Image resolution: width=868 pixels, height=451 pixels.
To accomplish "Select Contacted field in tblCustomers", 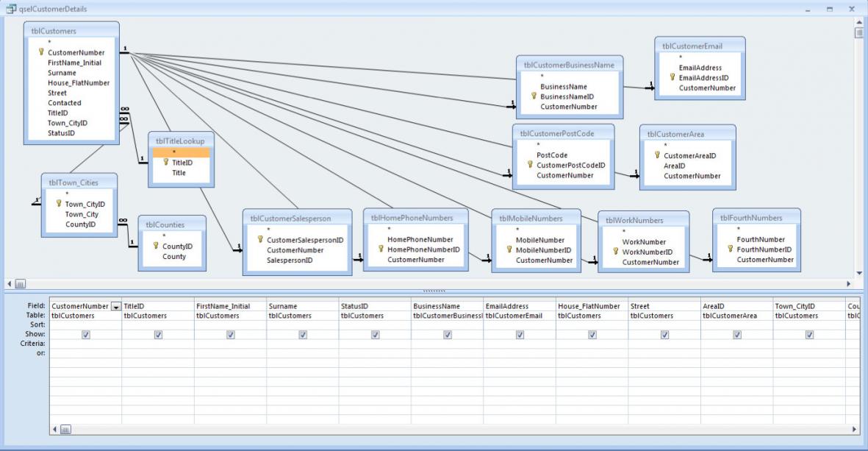I will [x=64, y=103].
